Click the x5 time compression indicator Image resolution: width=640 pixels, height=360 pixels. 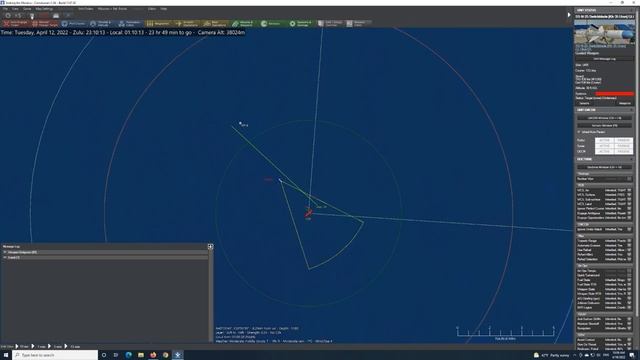[x=18, y=16]
